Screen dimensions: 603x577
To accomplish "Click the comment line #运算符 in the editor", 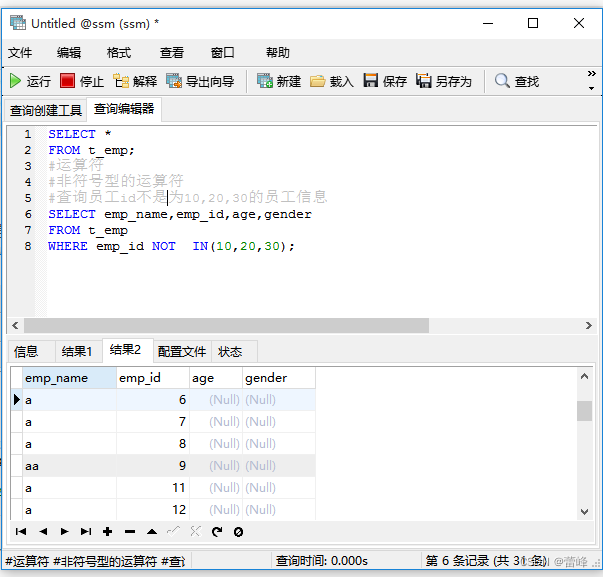I will pos(76,165).
